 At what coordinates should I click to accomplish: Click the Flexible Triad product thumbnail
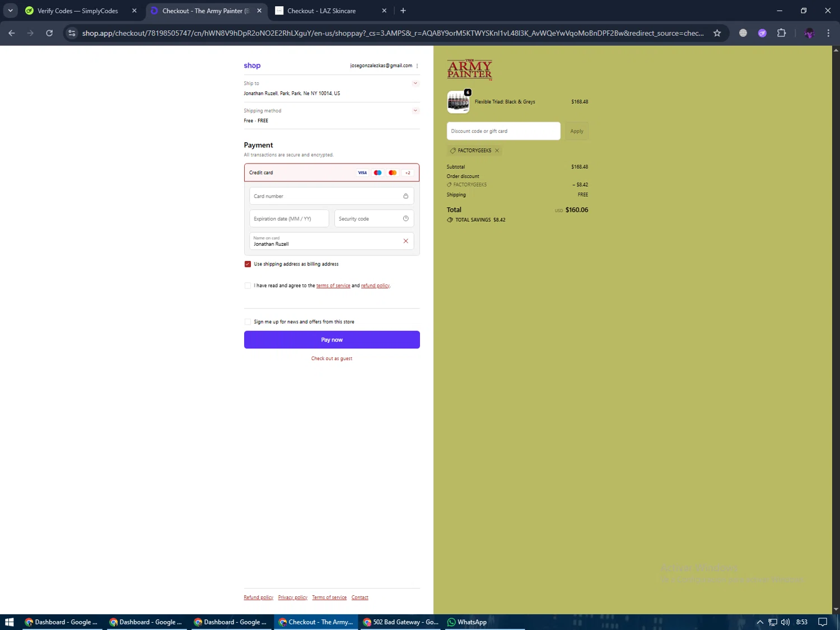pos(458,102)
